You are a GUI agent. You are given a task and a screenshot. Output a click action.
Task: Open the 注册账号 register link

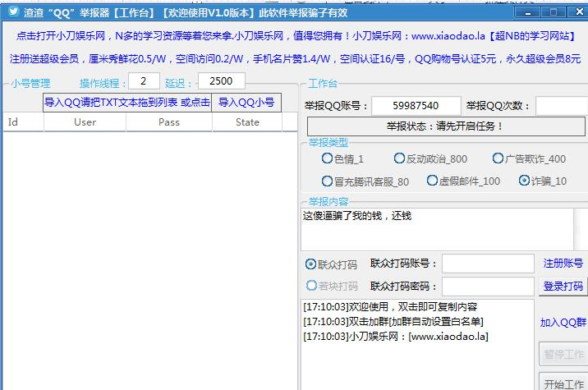pyautogui.click(x=563, y=264)
